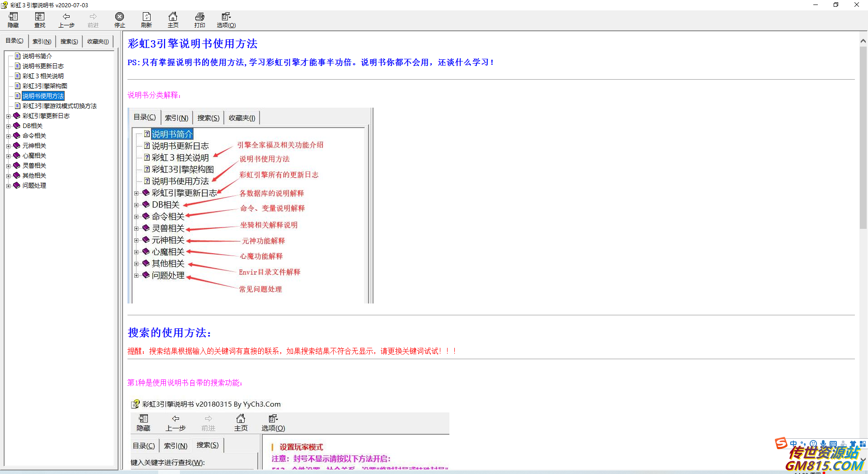
Task: Open 彩虹3引擎游戏模式切换方法 topic
Action: [60, 106]
